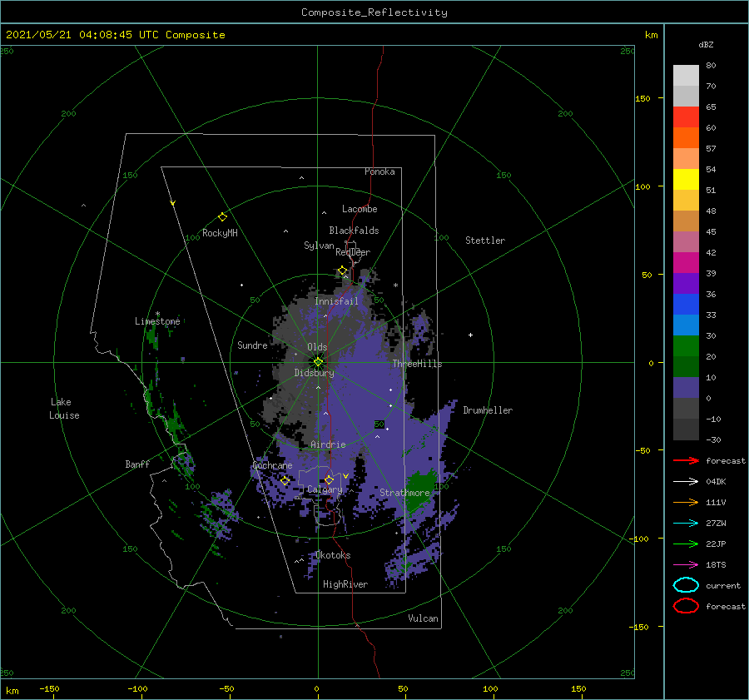The image size is (749, 700).
Task: Click the Stettler city label
Action: point(485,241)
